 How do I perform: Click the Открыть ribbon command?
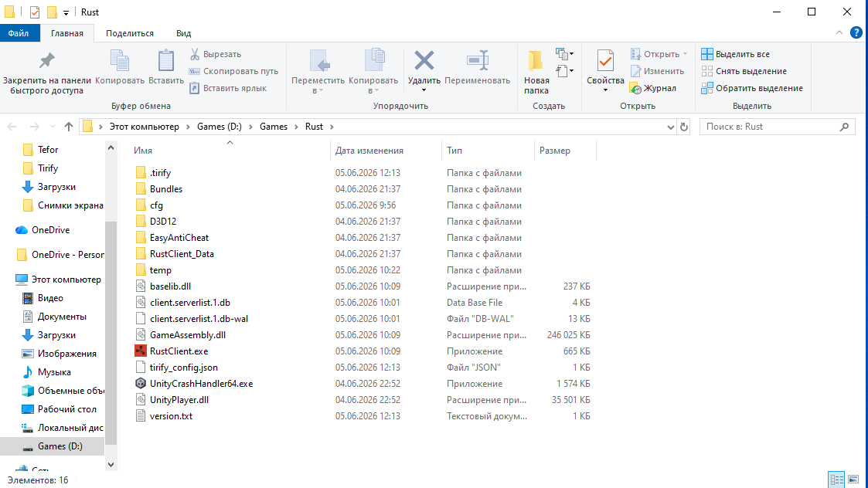(x=659, y=54)
